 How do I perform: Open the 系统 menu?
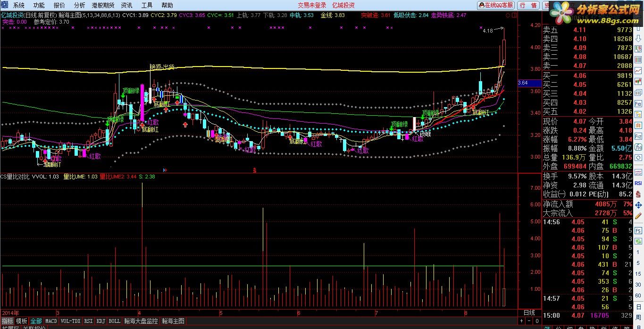(x=18, y=5)
